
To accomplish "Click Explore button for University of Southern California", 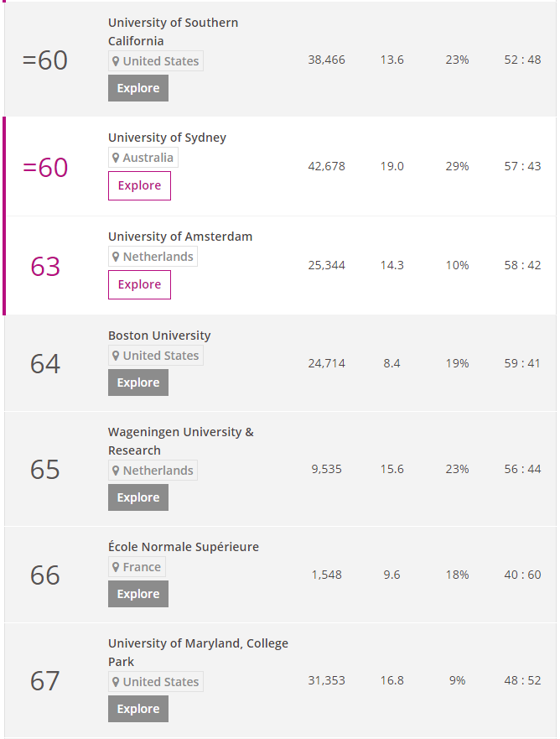I will tap(138, 88).
